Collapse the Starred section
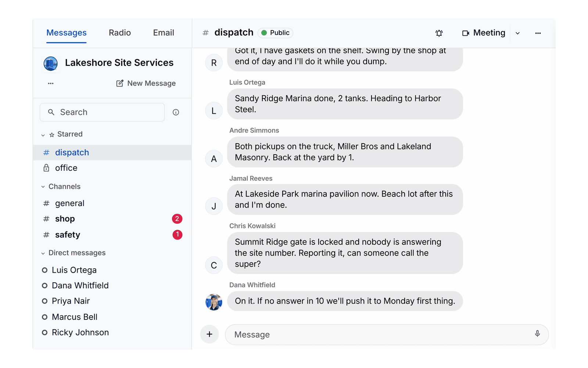This screenshot has width=588, height=368. tap(43, 135)
